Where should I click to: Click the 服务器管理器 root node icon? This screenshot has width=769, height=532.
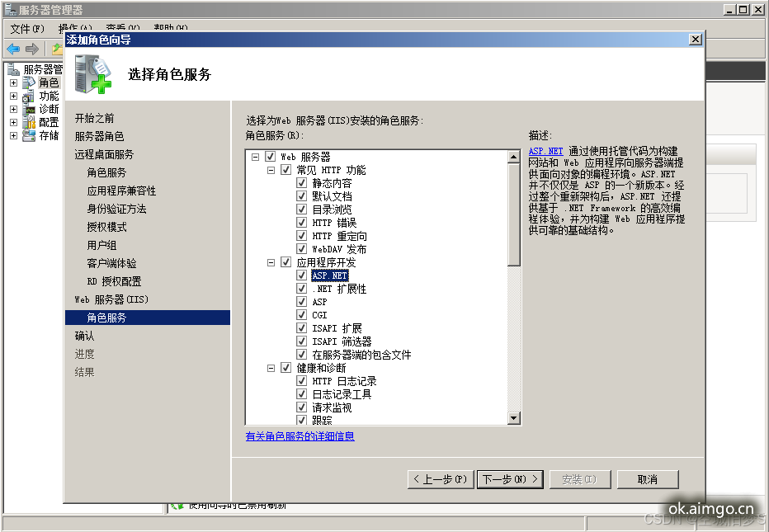point(14,69)
